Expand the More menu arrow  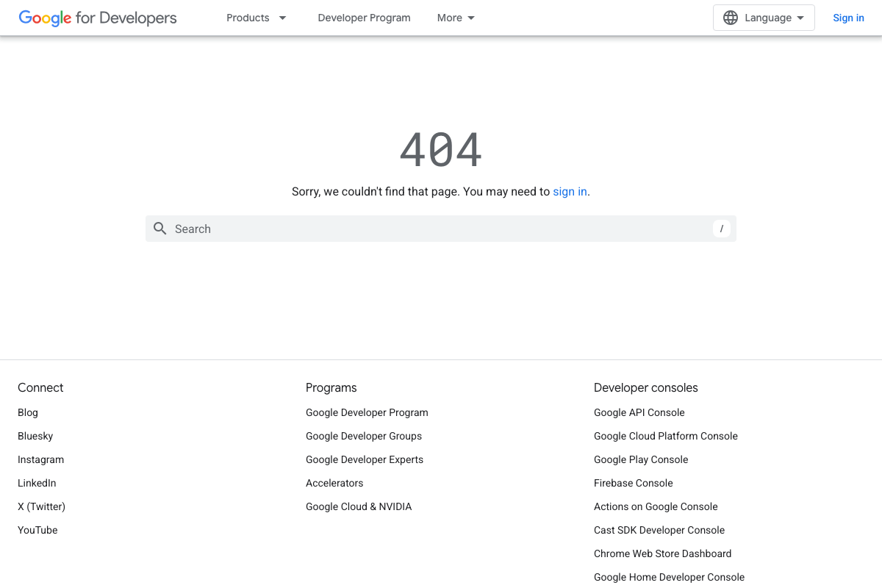(x=471, y=18)
